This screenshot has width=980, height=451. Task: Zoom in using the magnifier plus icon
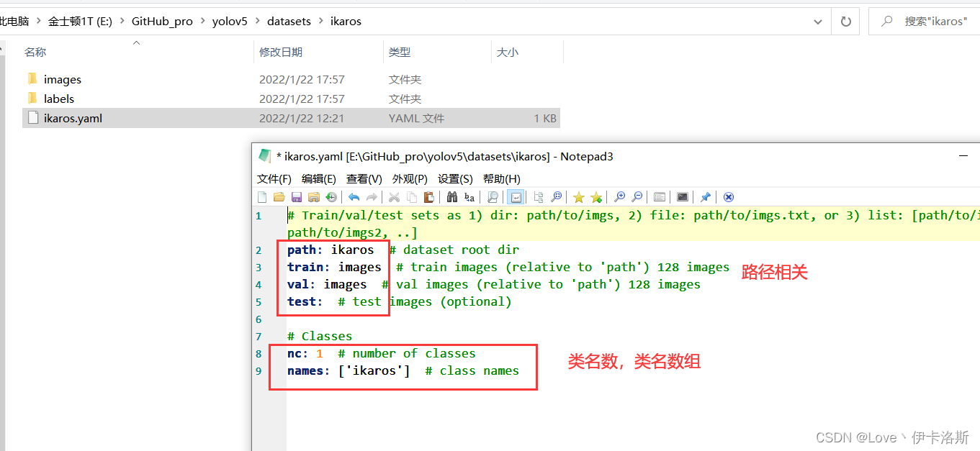pos(619,197)
